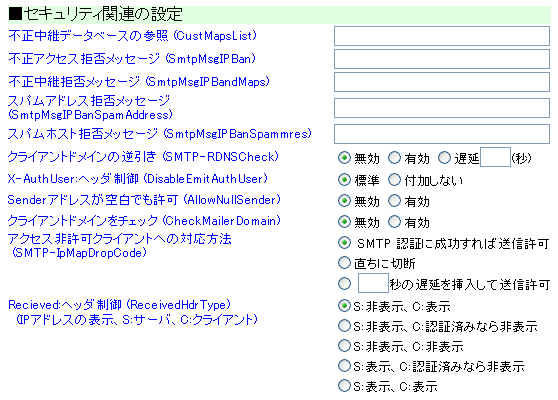Click the SmtpMsgIPBanSpamAddress input box
Image resolution: width=558 pixels, height=400 pixels.
442,108
